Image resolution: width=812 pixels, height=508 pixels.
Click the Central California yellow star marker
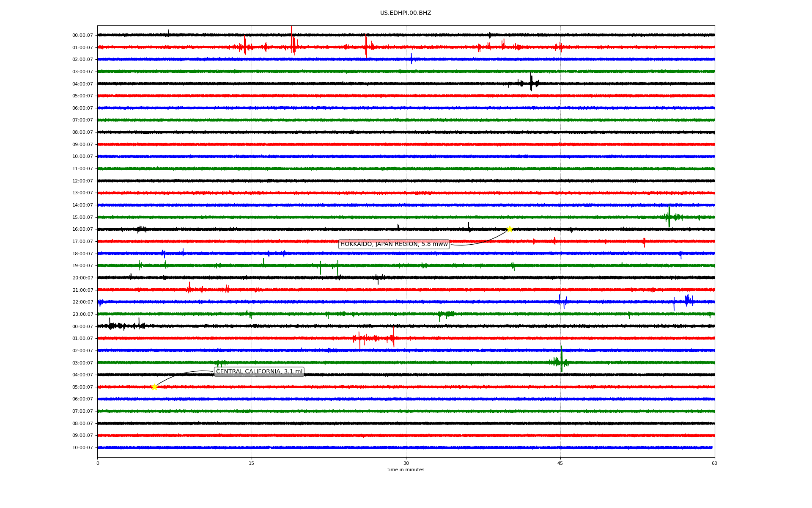pyautogui.click(x=154, y=387)
